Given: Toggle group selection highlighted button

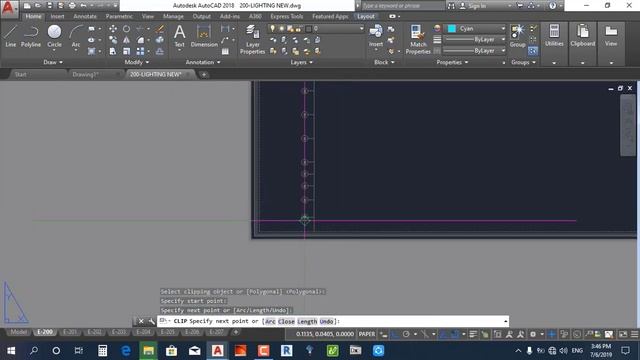Looking at the screenshot, I should click(x=533, y=51).
